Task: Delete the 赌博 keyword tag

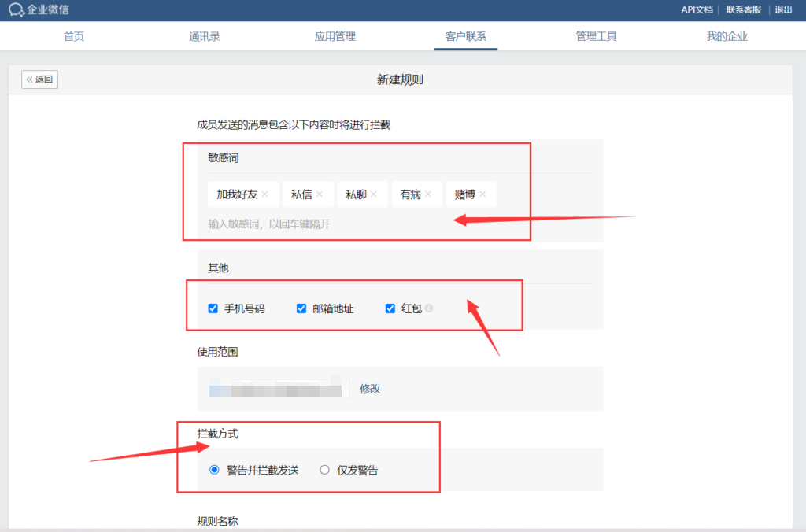Action: coord(482,194)
